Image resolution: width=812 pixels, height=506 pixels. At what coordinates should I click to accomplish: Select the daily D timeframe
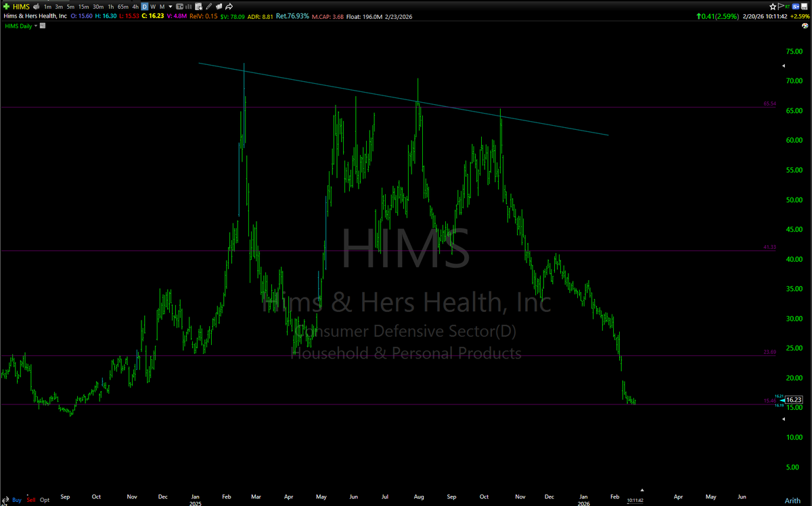(144, 7)
